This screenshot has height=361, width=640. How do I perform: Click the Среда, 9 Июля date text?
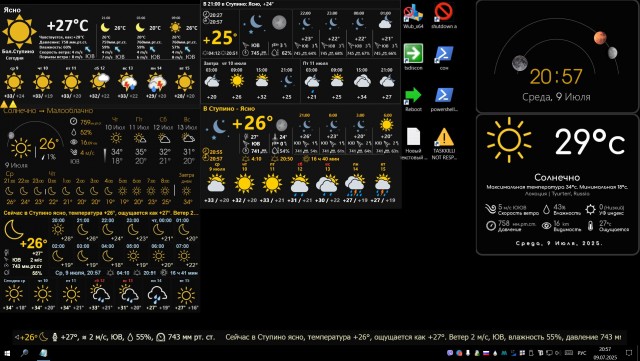(556, 97)
